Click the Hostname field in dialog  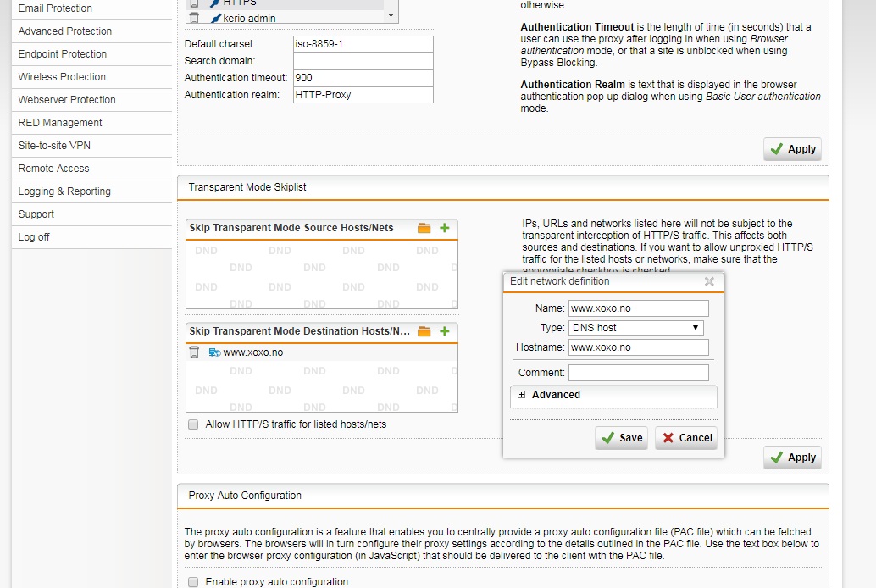coord(639,347)
